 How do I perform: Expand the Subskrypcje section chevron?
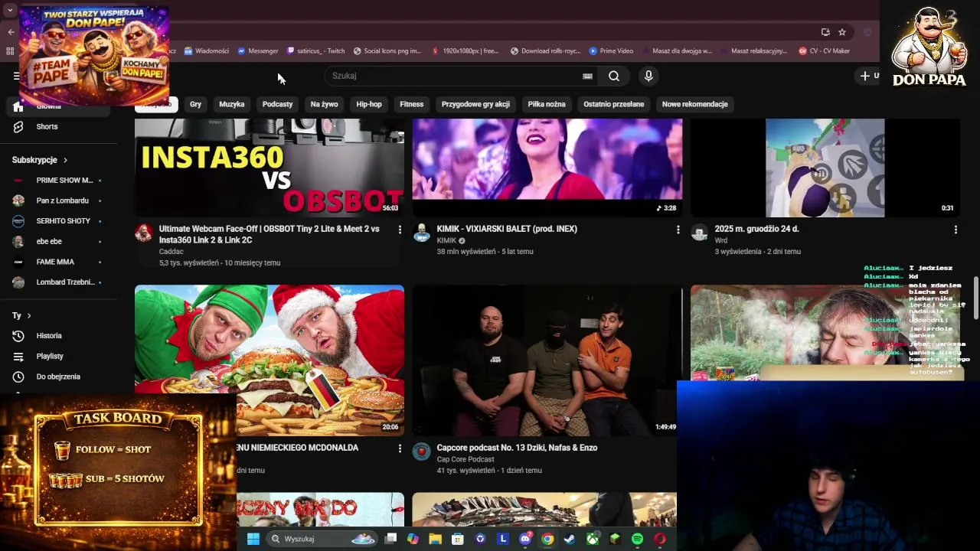[65, 160]
